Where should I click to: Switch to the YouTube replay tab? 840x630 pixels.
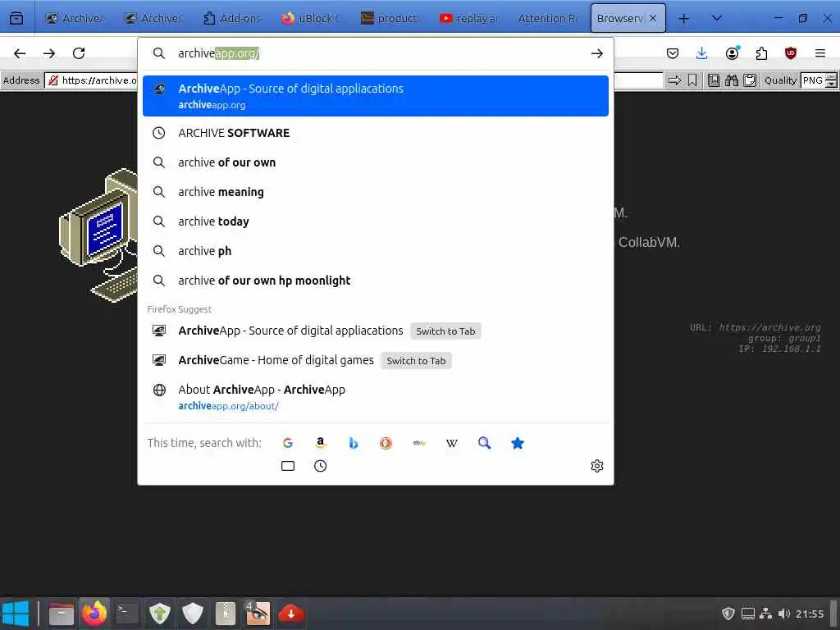468,18
